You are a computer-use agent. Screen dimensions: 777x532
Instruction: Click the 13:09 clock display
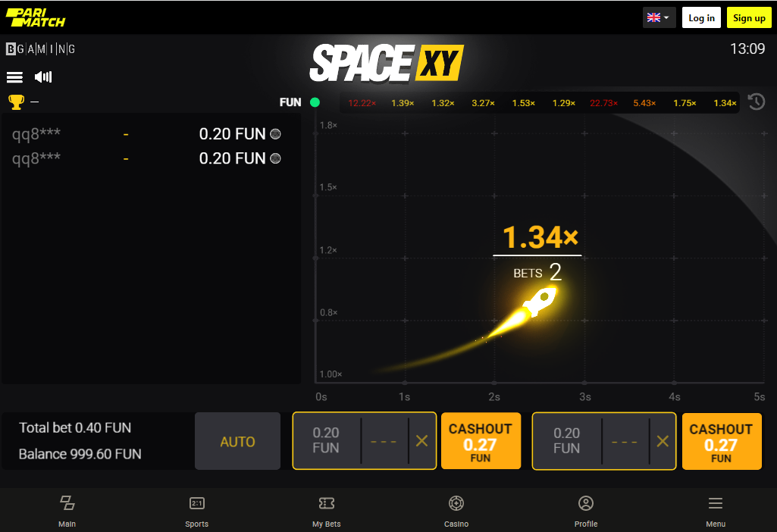click(747, 49)
